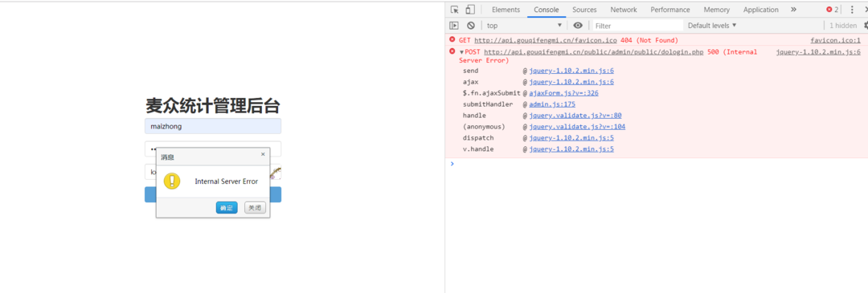The height and width of the screenshot is (293, 868).
Task: Open the ajaxForm.js?v=:326 link
Action: click(563, 93)
